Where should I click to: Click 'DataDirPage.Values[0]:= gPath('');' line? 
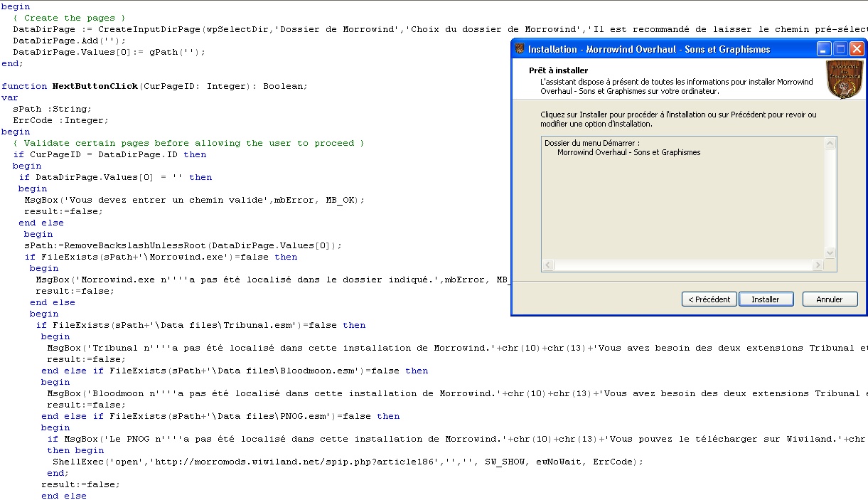pos(109,52)
